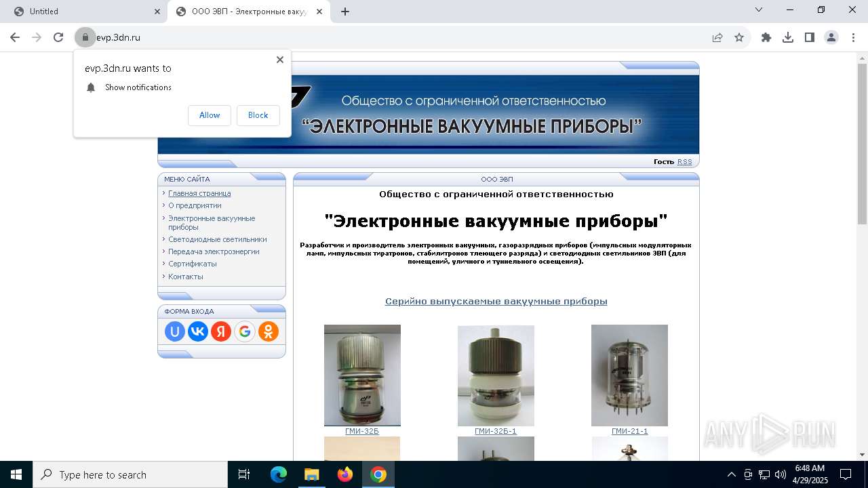Open Chrome three-dot menu
868x488 pixels.
point(853,37)
